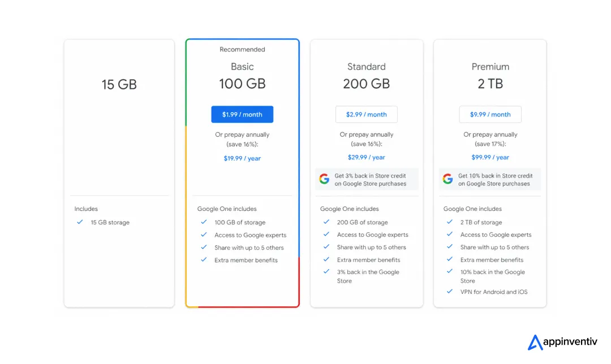Screen dimensions: 611x364
Task: Choose the $9.99 / month Premium plan
Action: (490, 114)
